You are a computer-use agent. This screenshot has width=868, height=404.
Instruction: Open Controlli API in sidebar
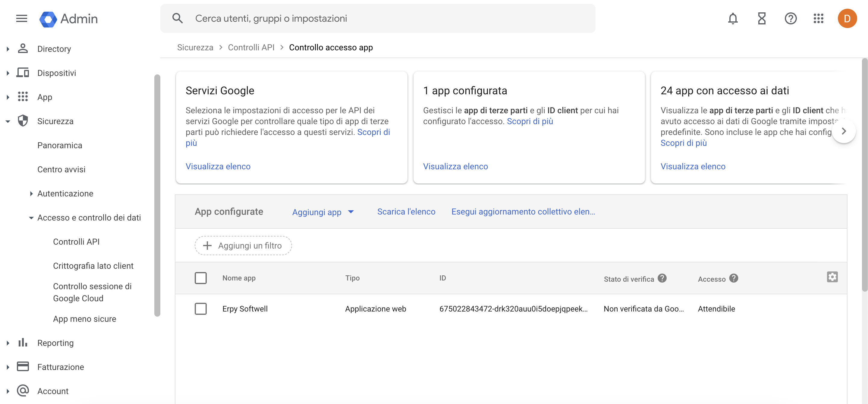[76, 242]
